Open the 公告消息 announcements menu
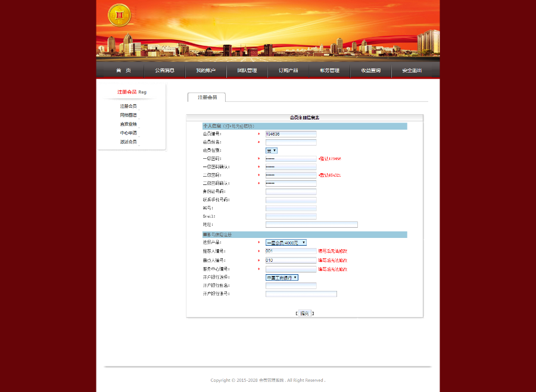 164,70
